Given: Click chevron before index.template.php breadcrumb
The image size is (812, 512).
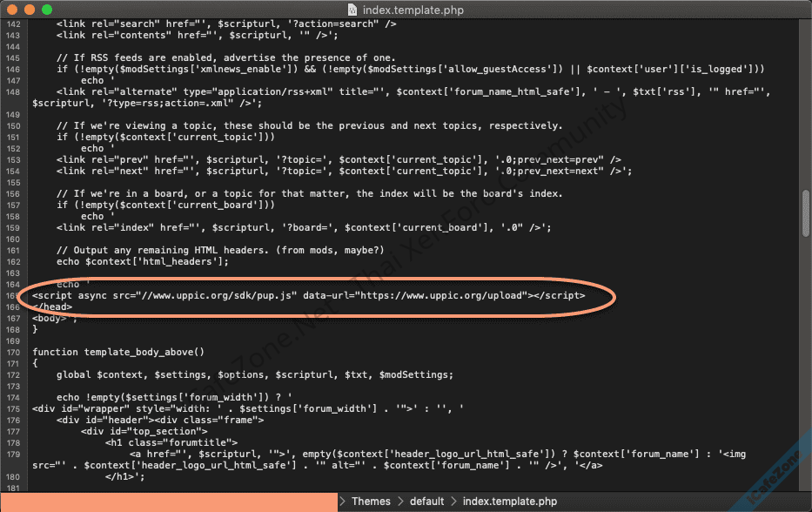Looking at the screenshot, I should 454,502.
